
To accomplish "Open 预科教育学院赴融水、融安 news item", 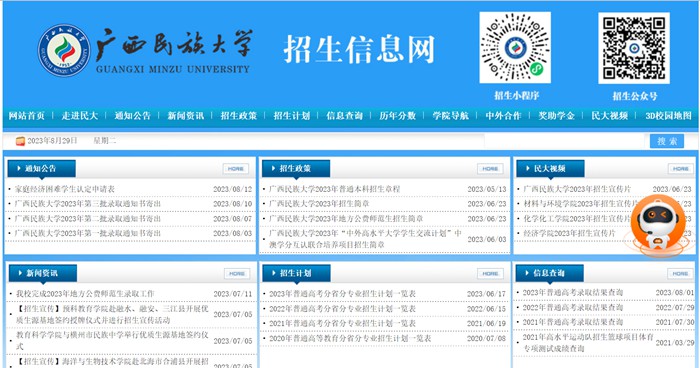I will [112, 314].
